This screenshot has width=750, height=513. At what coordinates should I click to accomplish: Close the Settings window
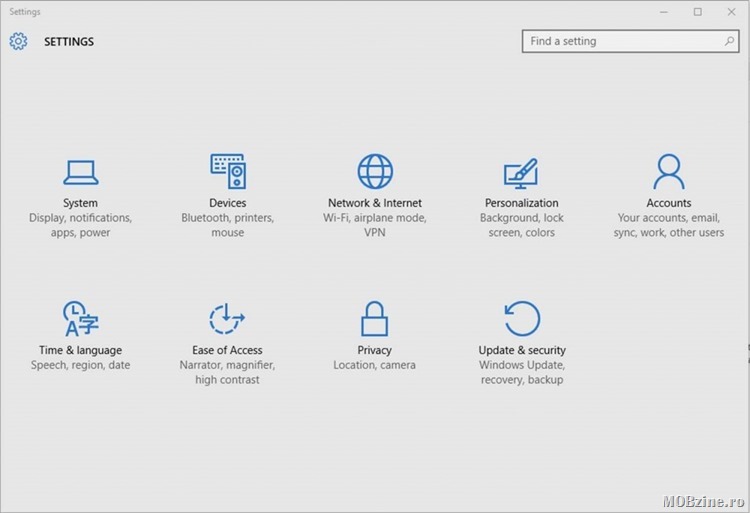pos(731,12)
